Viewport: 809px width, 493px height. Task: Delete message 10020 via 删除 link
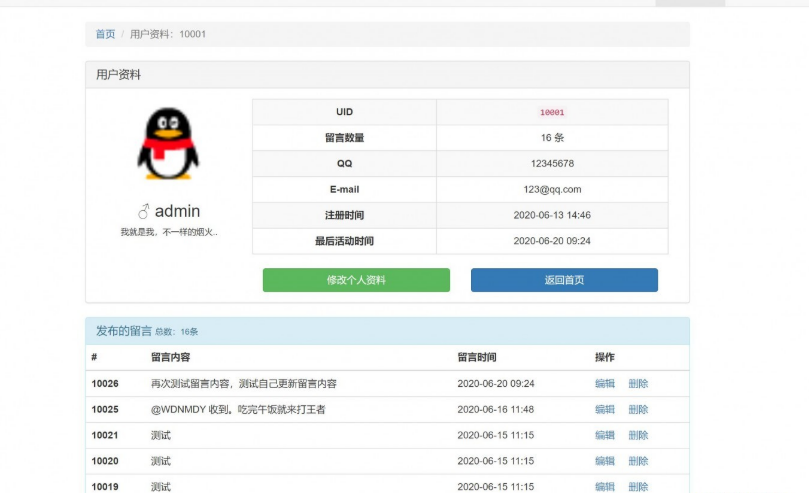click(x=638, y=461)
